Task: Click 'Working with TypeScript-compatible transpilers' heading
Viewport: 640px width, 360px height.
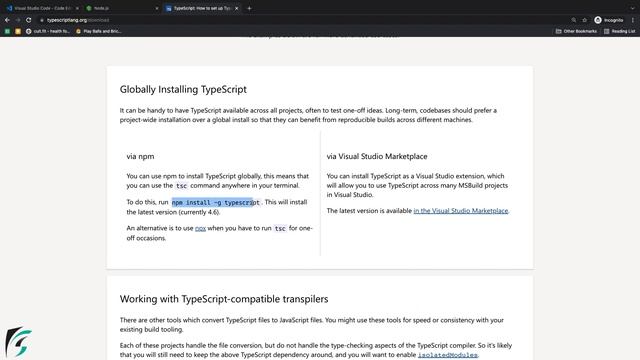Action: (224, 299)
